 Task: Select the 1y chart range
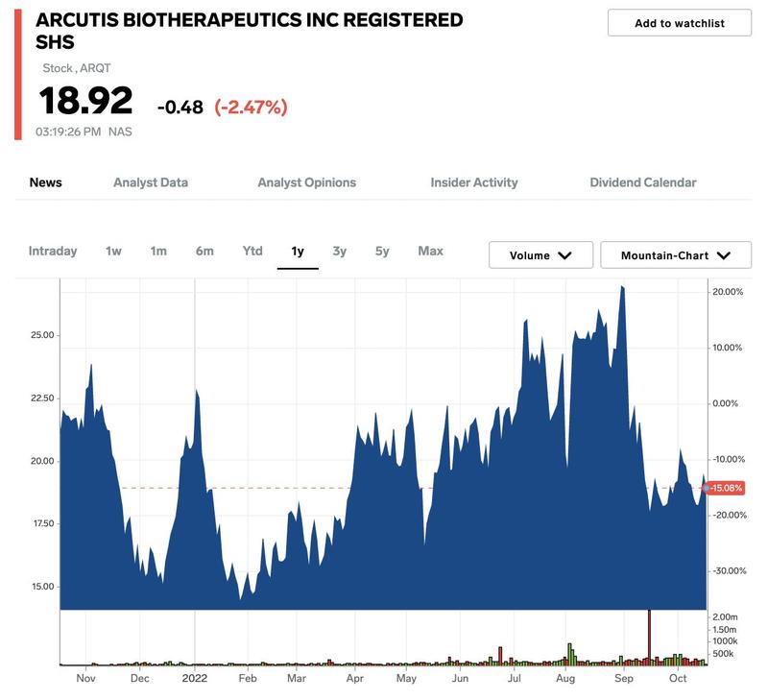[x=298, y=252]
